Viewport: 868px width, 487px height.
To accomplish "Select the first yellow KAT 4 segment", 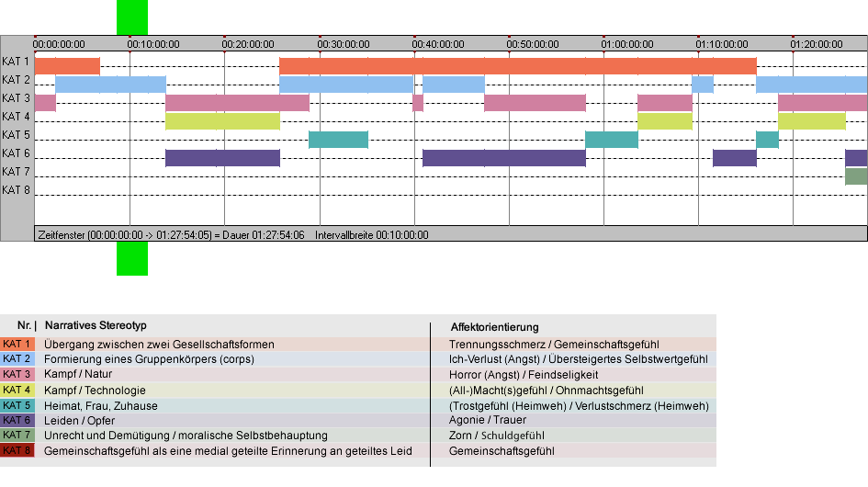I will (x=222, y=120).
